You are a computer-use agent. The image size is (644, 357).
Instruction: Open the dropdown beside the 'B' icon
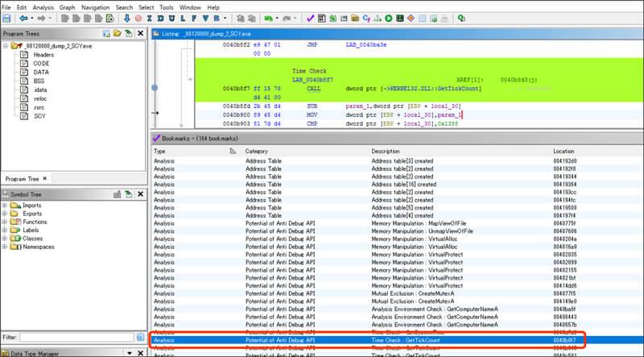coord(225,19)
